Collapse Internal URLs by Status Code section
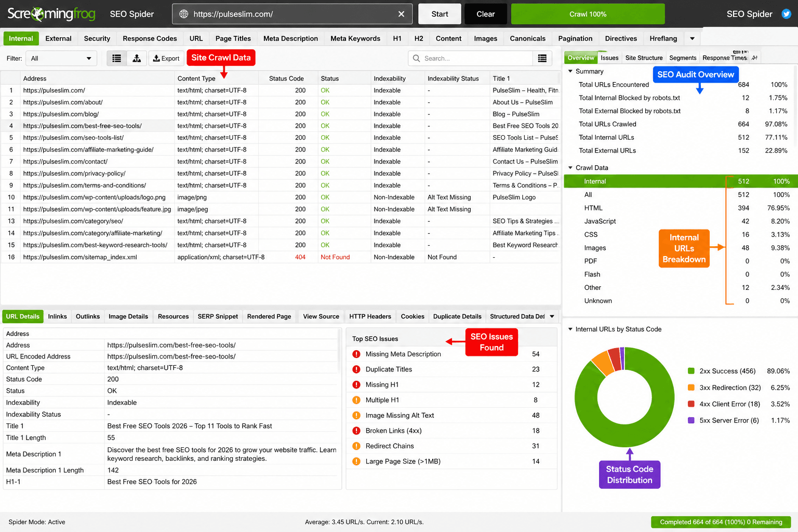The height and width of the screenshot is (532, 798). [x=570, y=329]
